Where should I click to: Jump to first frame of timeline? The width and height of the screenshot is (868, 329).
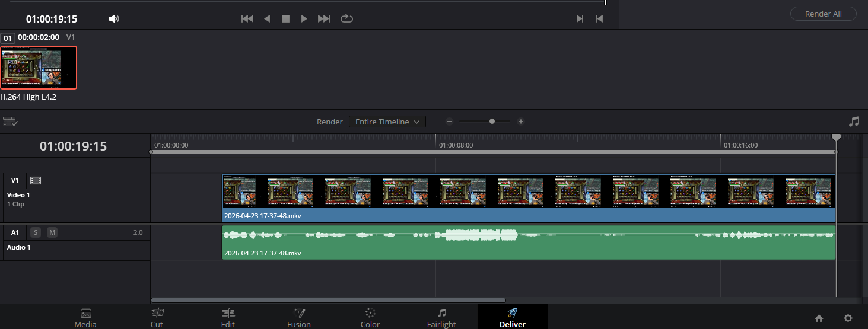click(247, 19)
